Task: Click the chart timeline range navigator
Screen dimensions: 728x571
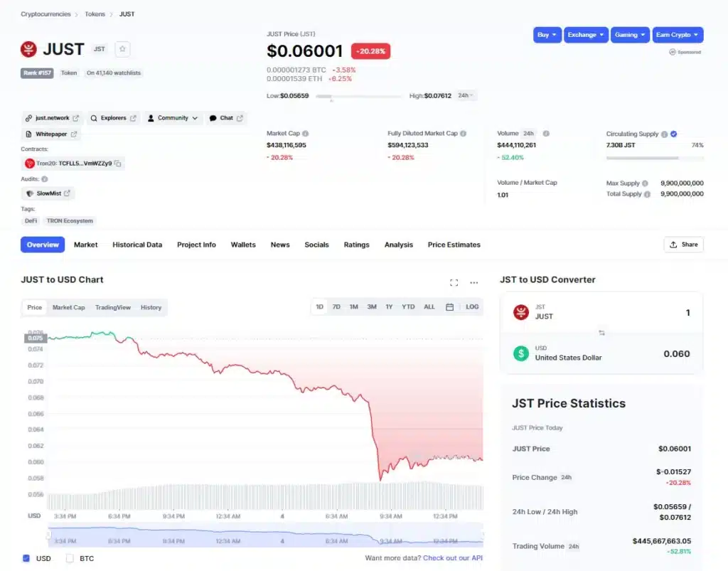Action: (x=266, y=535)
